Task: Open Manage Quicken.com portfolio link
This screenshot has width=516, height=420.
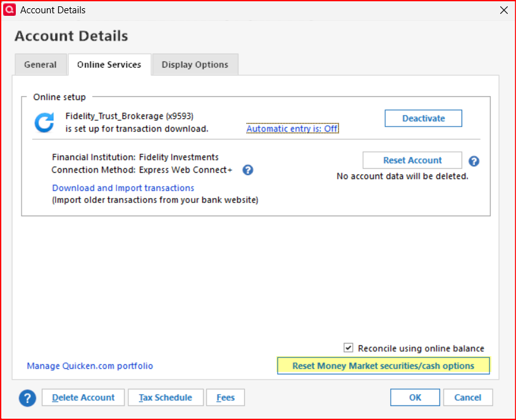Action: point(90,366)
